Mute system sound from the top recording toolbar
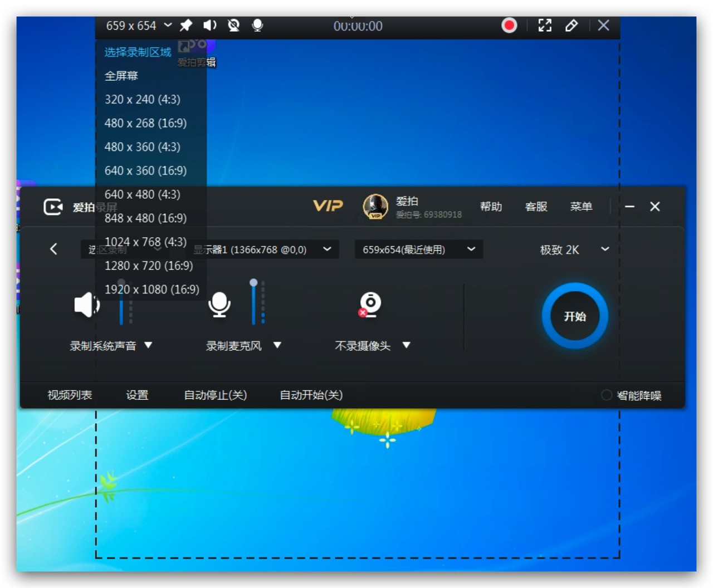Image resolution: width=713 pixels, height=588 pixels. point(210,26)
